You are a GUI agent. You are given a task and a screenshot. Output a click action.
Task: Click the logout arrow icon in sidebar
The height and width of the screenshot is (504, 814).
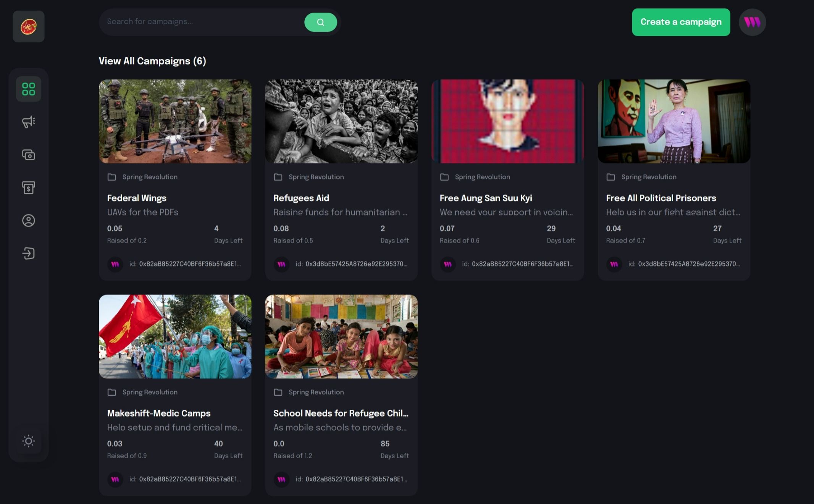click(x=29, y=253)
